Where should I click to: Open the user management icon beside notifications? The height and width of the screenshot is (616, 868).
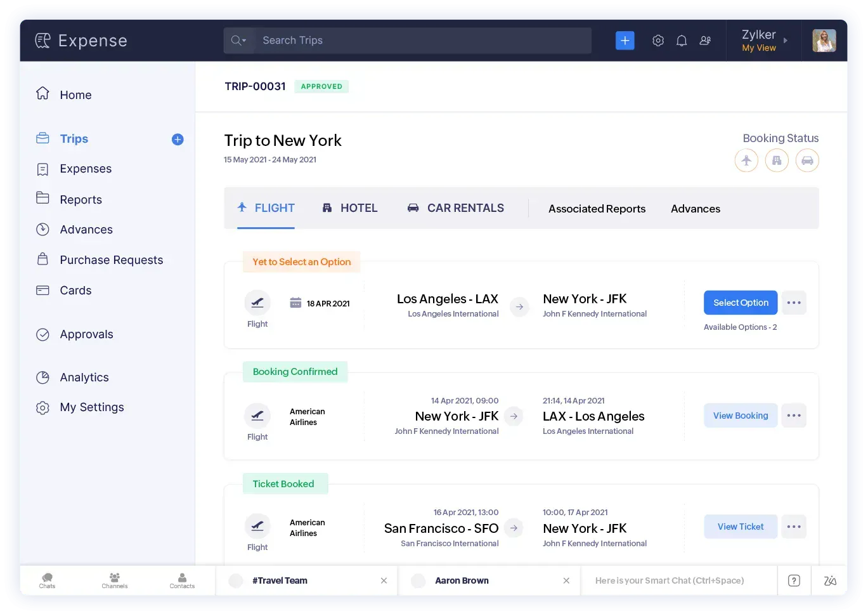tap(705, 40)
